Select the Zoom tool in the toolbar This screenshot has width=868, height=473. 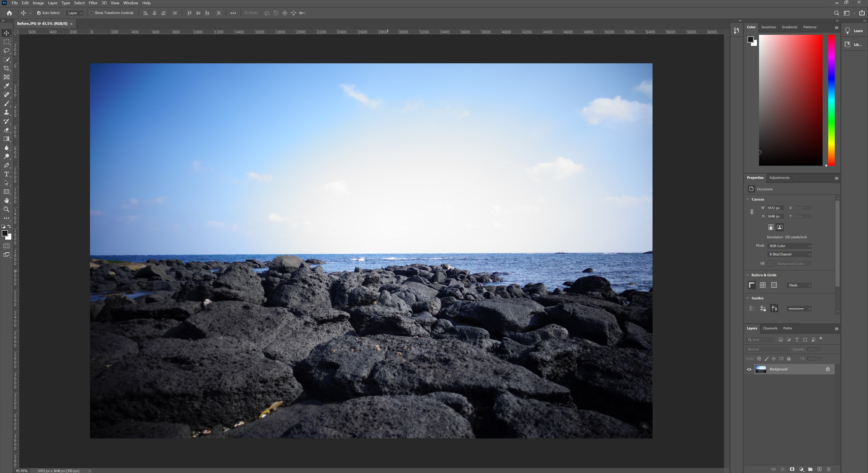coord(6,209)
